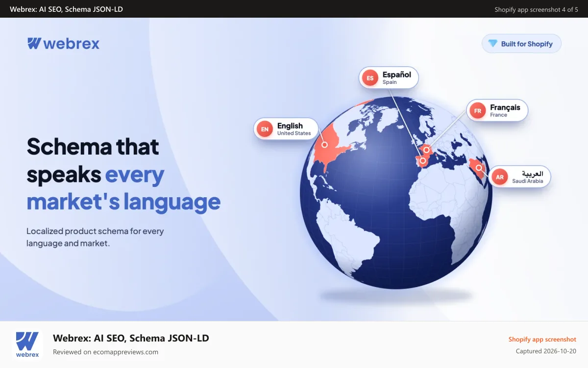Viewport: 588px width, 368px height.
Task: Click top bar title Webrex: AI SEO, Schema JSON-LD
Action: (66, 9)
